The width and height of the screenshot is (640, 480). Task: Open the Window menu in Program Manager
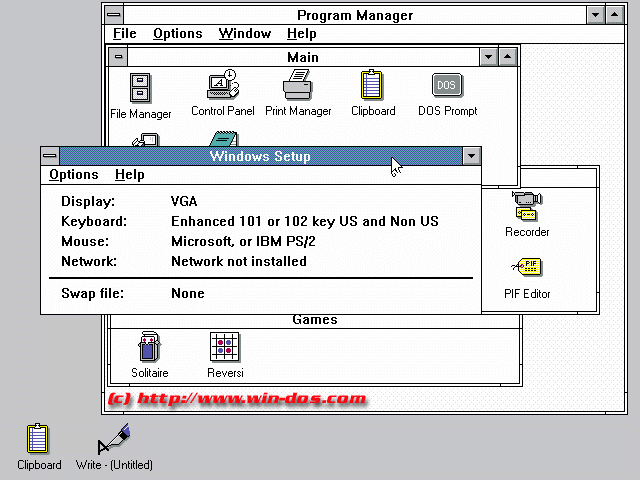pyautogui.click(x=244, y=34)
